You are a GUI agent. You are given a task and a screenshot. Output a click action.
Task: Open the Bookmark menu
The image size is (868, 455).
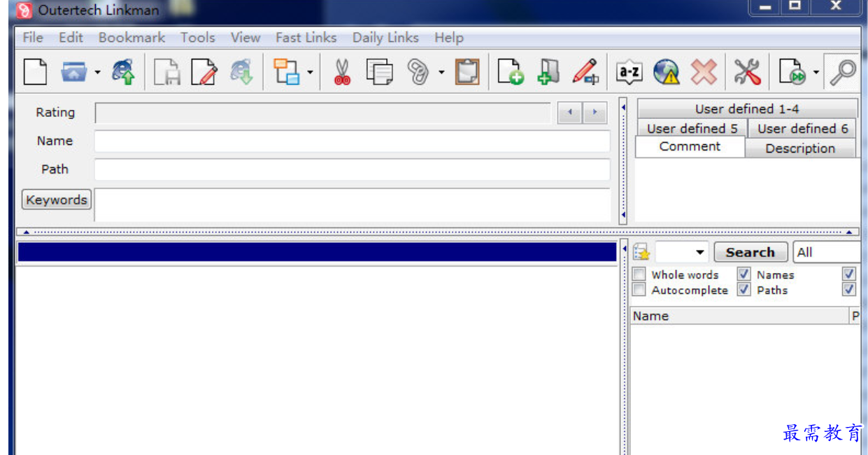point(131,38)
